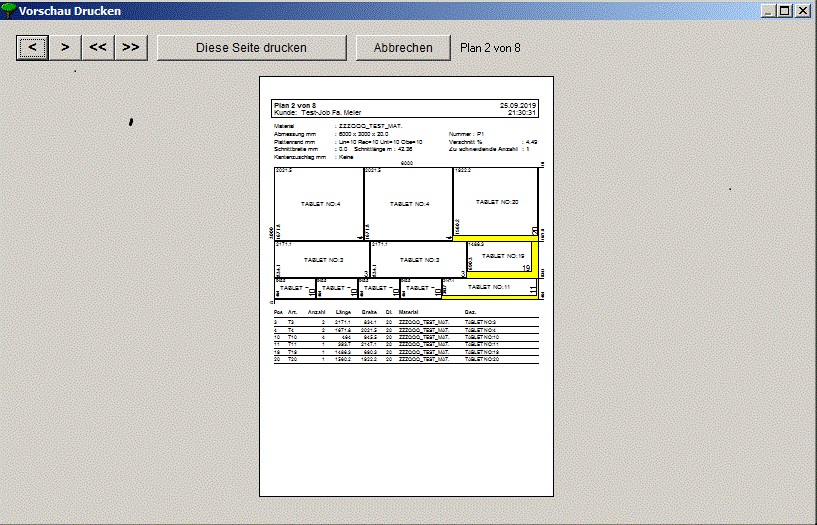Click the date 25.09.2019 in page header
The height and width of the screenshot is (525, 817).
pos(518,105)
